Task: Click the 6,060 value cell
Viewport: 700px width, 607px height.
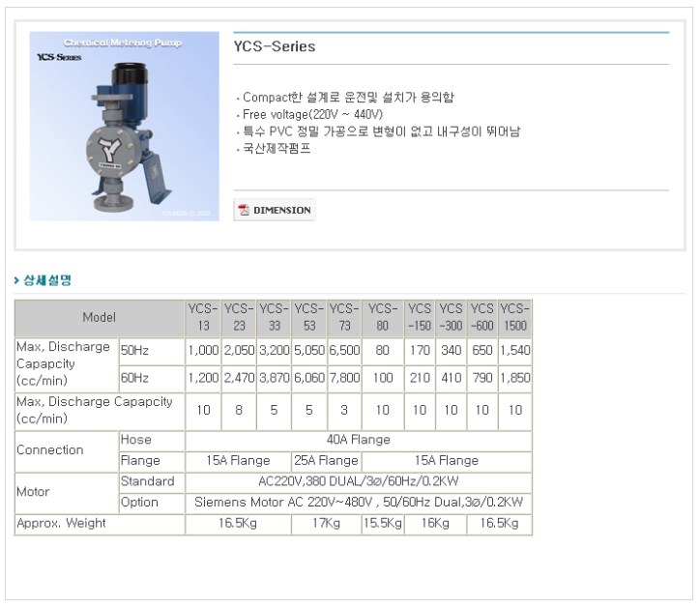Action: [309, 379]
